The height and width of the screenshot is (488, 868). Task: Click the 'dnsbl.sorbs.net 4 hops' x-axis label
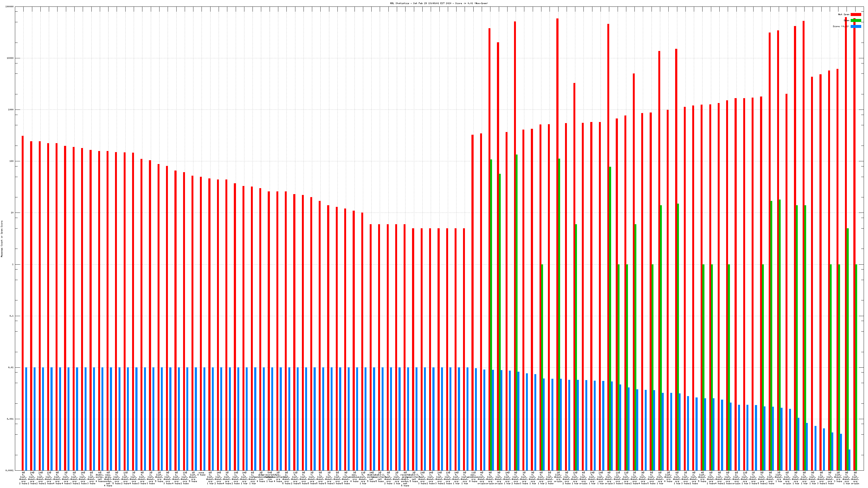click(x=100, y=477)
